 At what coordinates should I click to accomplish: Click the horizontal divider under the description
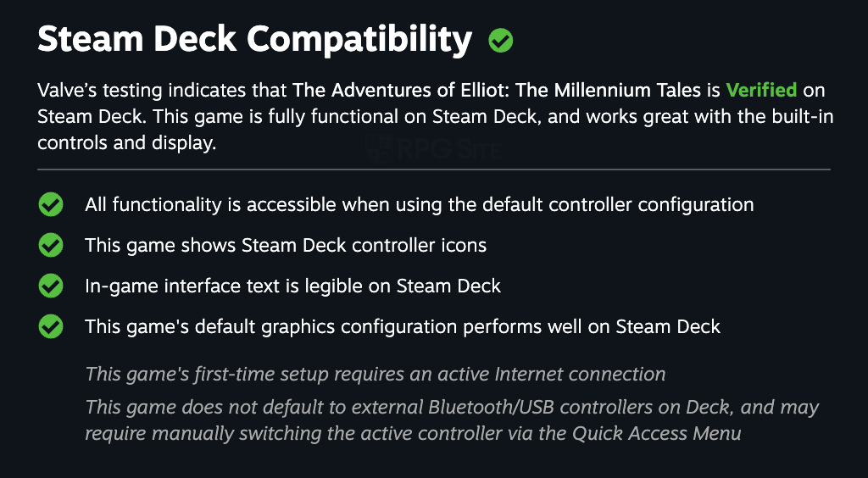434,170
